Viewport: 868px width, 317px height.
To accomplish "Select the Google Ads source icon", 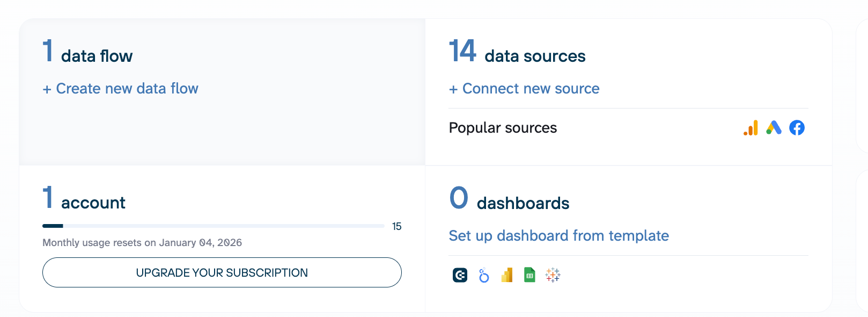I will 774,128.
